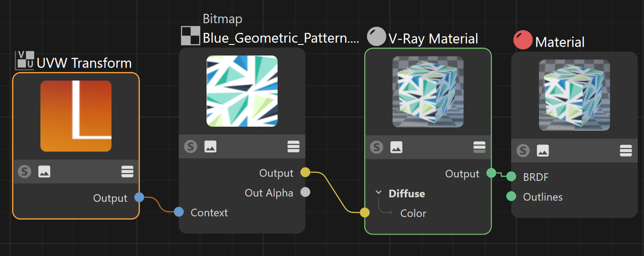Click the Outlines green input port
Image resolution: width=644 pixels, height=256 pixels.
click(x=511, y=196)
